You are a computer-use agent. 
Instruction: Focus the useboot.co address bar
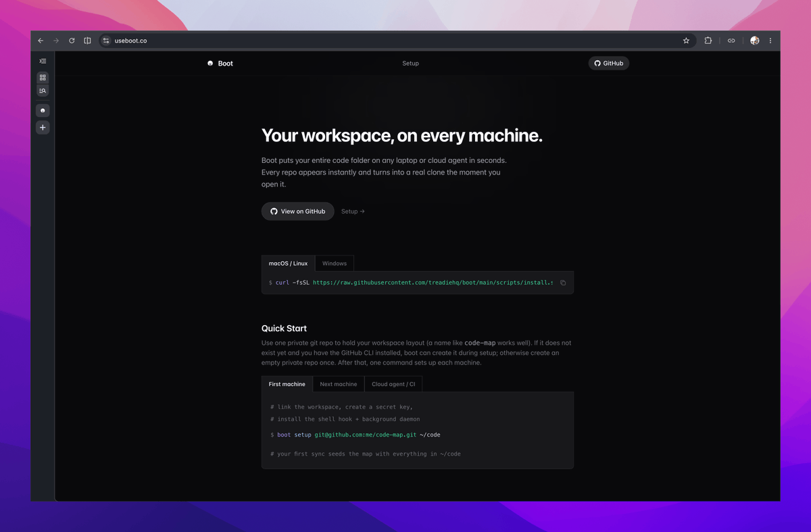pos(397,41)
